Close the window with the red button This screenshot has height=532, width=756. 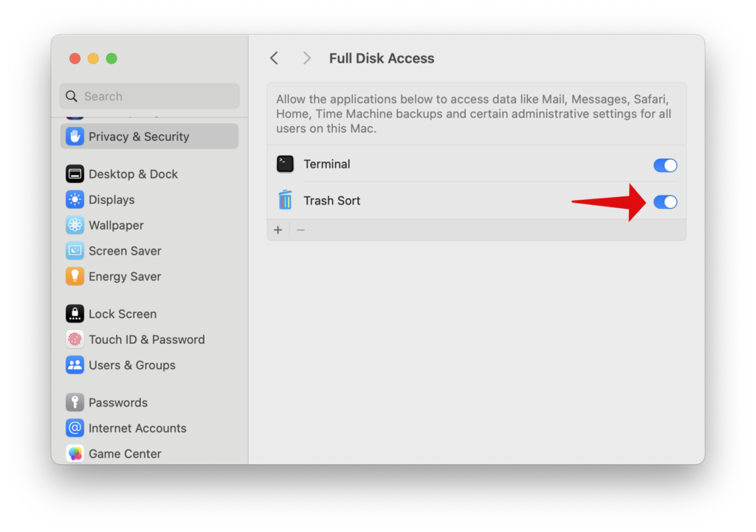(75, 58)
